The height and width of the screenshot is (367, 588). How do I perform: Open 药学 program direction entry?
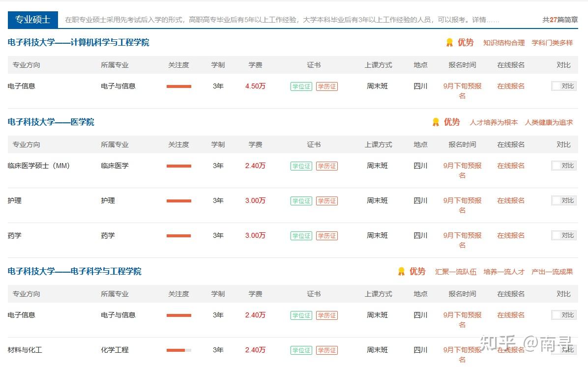coord(15,235)
